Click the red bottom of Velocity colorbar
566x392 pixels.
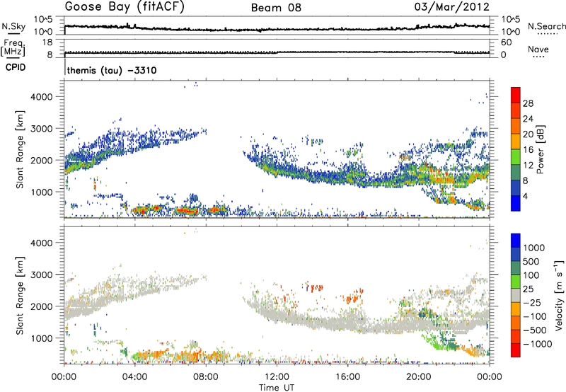coord(516,350)
